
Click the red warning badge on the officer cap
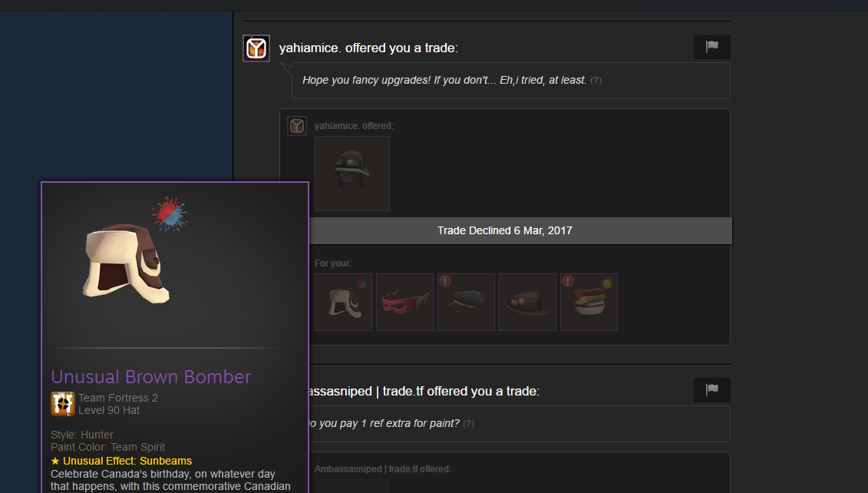tap(445, 281)
